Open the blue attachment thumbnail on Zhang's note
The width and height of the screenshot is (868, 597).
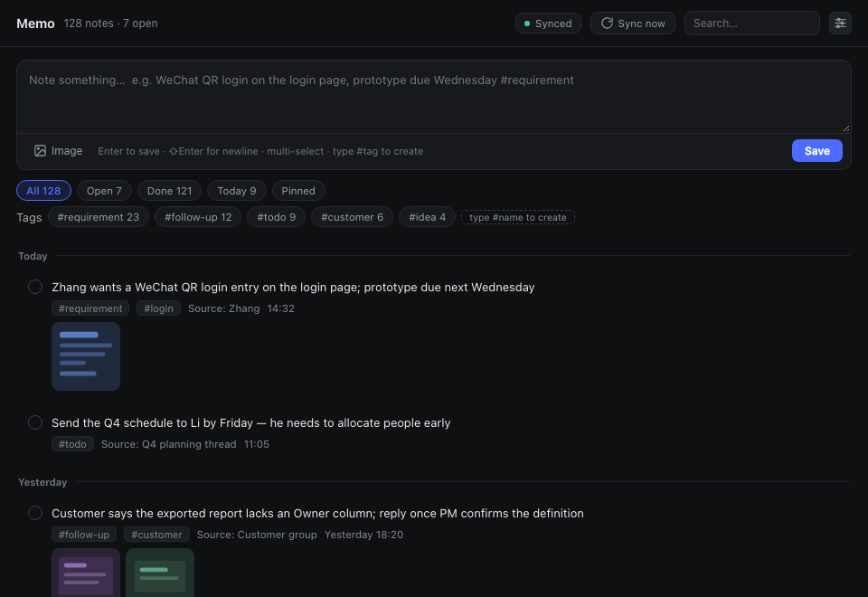[86, 356]
